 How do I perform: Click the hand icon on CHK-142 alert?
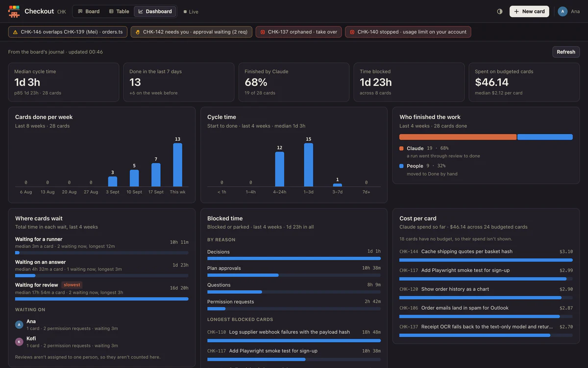coord(138,32)
